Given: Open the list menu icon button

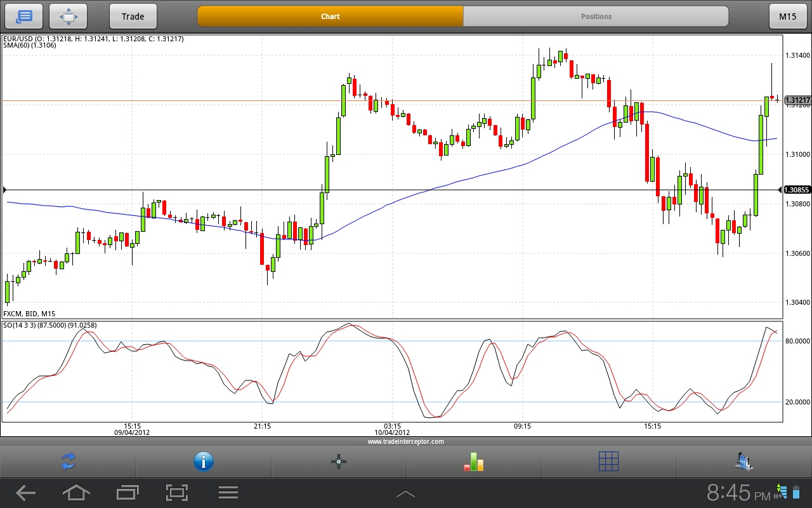Looking at the screenshot, I should coord(23,17).
